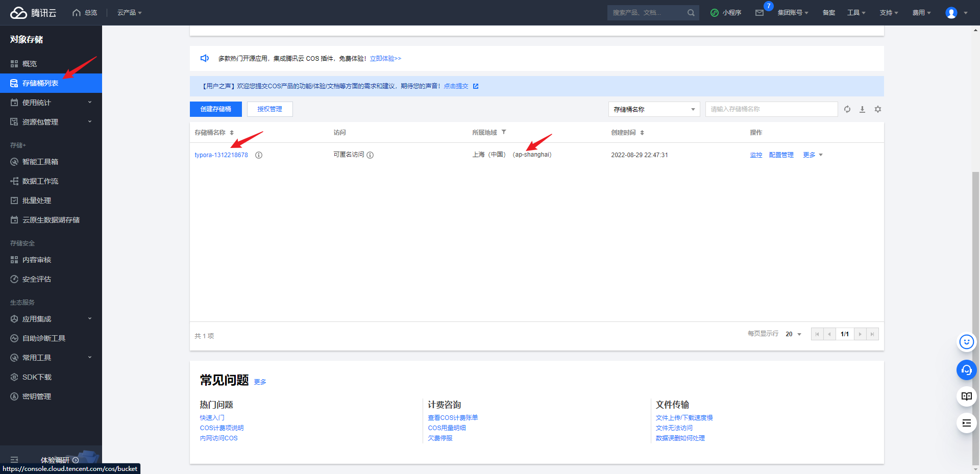Open SDK下载 in the sidebar
Image resolution: width=980 pixels, height=474 pixels.
[51, 377]
